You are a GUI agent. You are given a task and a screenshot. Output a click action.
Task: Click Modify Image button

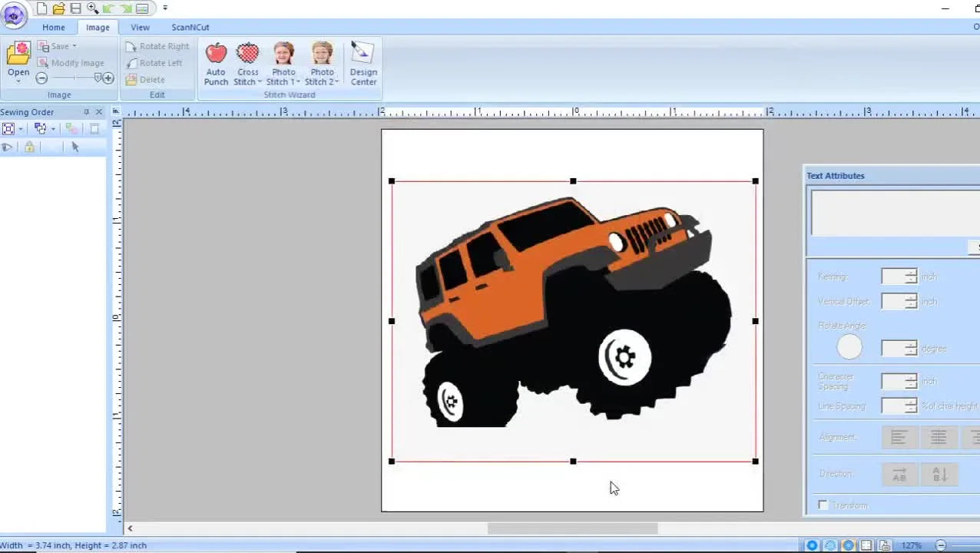tap(71, 63)
